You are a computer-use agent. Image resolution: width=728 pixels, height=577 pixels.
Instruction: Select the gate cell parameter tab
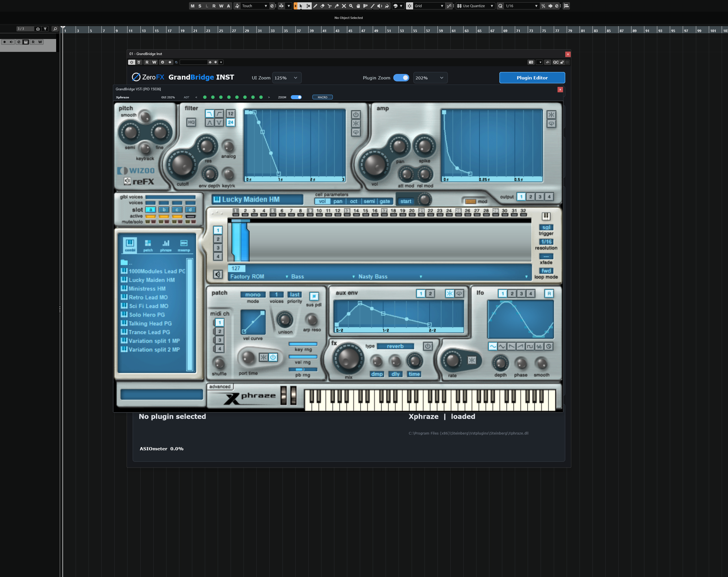384,201
